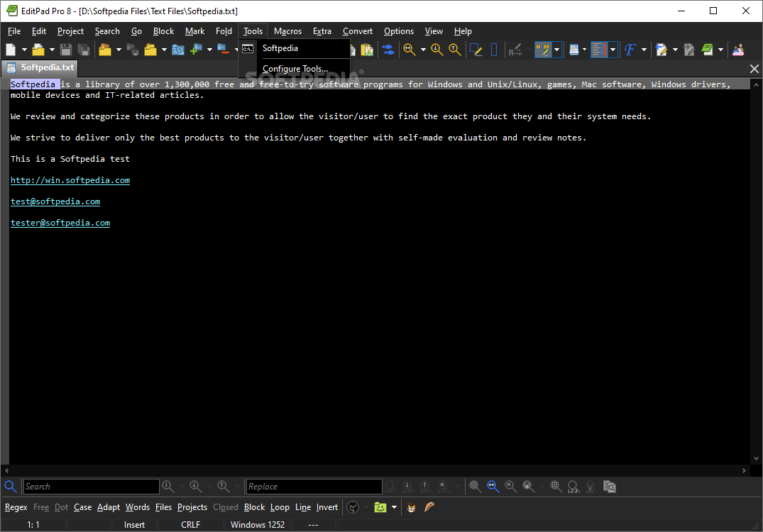Switch to the Softpedia.txt tab
The height and width of the screenshot is (532, 763).
pos(41,67)
